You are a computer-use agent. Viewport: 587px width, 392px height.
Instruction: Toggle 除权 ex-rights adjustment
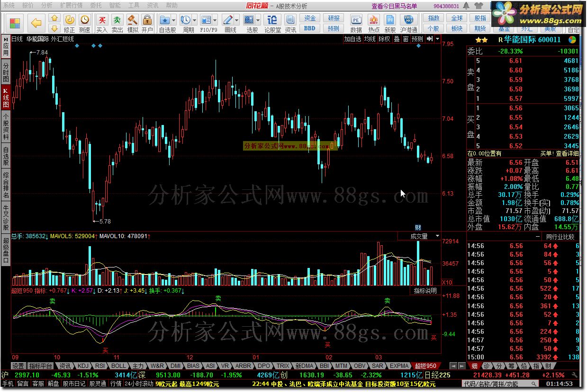tap(384, 39)
